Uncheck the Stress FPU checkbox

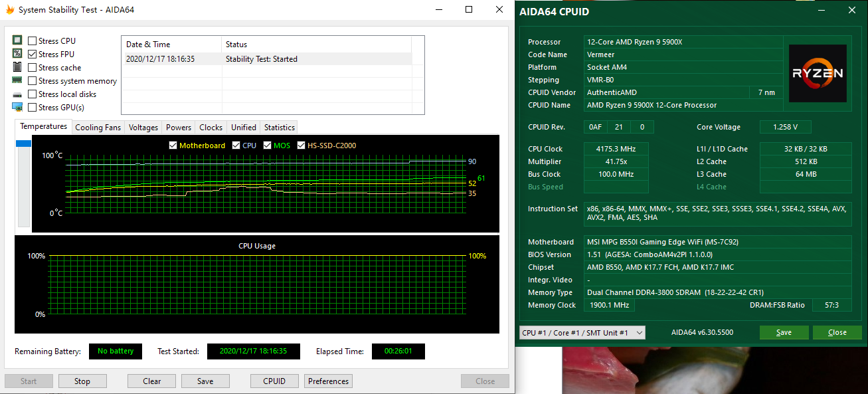tap(32, 54)
